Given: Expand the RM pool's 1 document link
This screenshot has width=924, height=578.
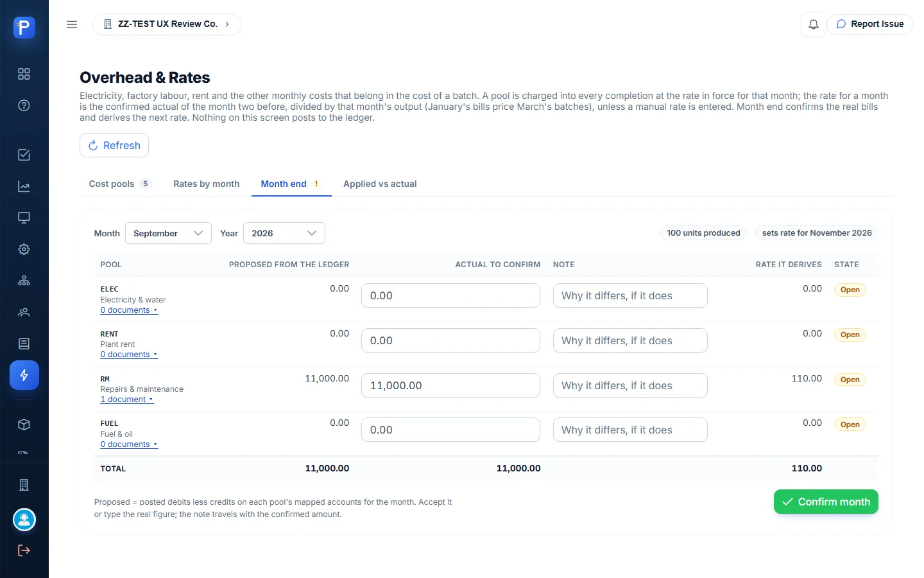Looking at the screenshot, I should (127, 399).
